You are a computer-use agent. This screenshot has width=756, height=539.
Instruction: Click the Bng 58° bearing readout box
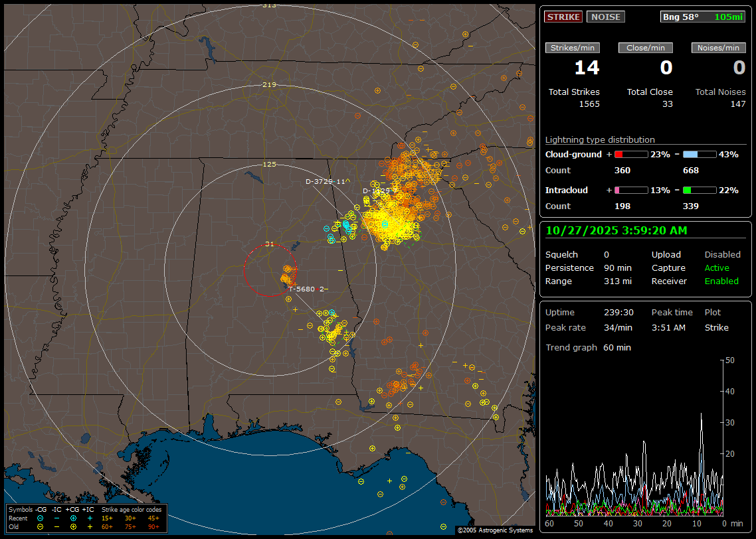[703, 17]
